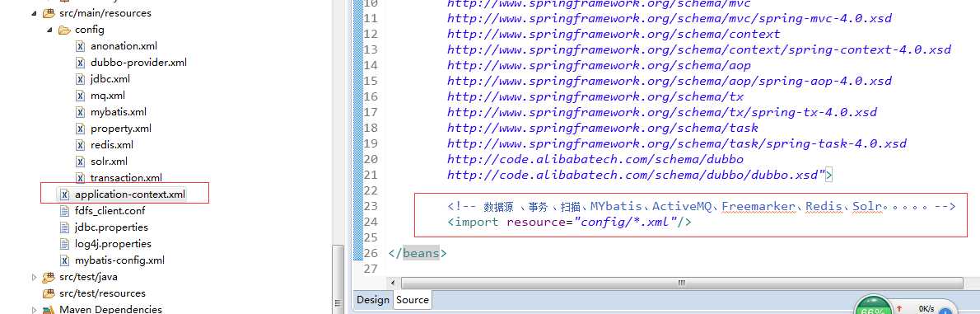Click the schema/context URL on line 12
The width and height of the screenshot is (980, 314).
614,34
